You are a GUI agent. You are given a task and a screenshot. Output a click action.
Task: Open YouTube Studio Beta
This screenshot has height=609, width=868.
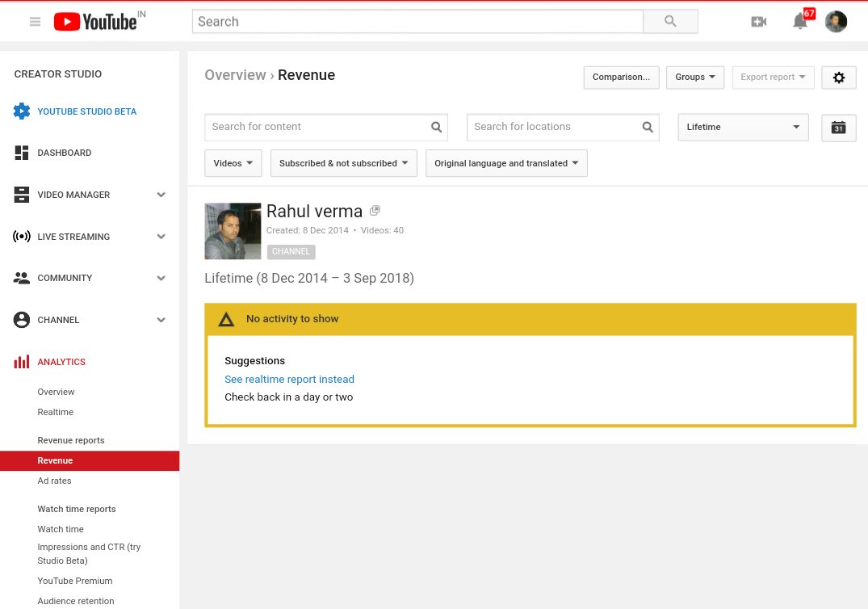pos(87,111)
